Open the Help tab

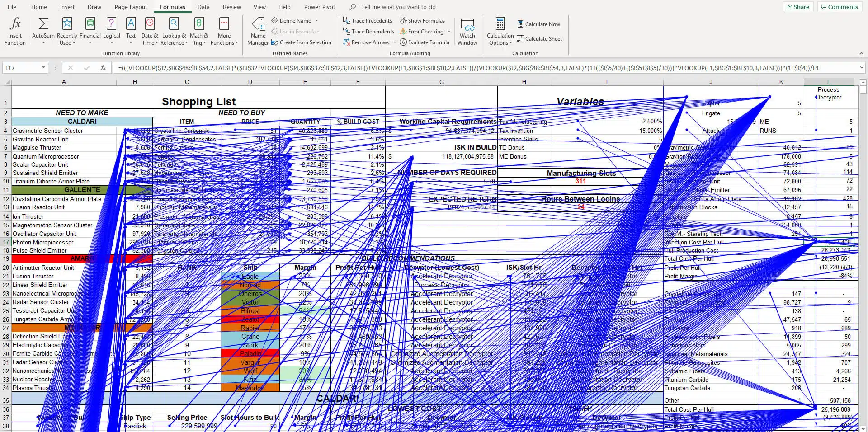point(284,7)
